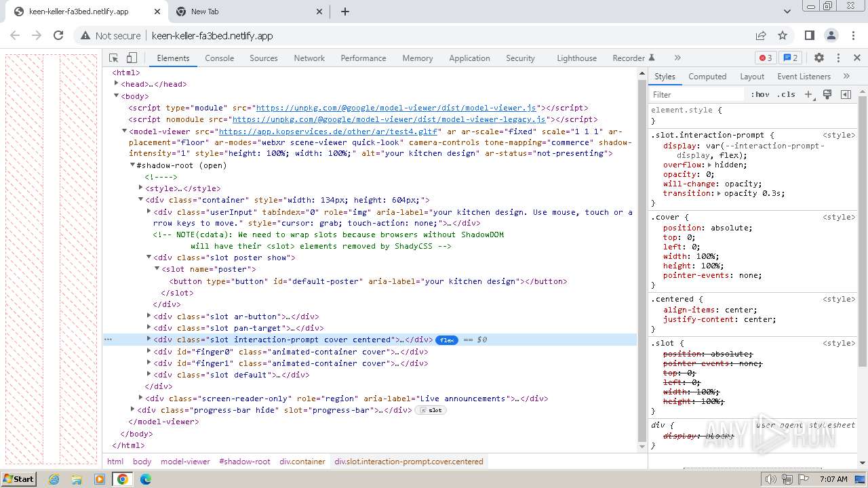
Task: Expand the userInput div node
Action: (149, 211)
